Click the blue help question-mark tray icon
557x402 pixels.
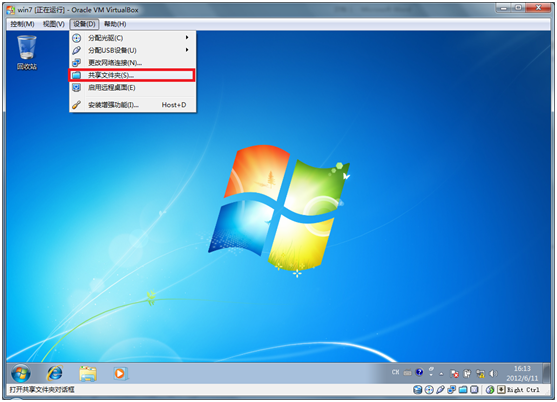pyautogui.click(x=419, y=372)
